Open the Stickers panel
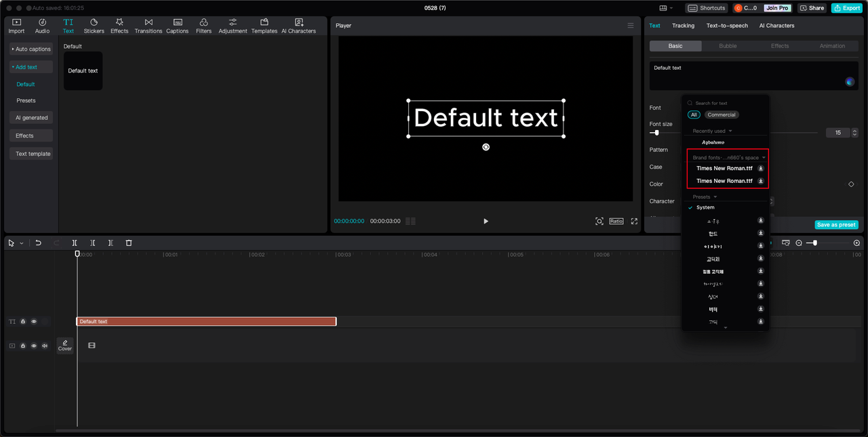 (94, 26)
